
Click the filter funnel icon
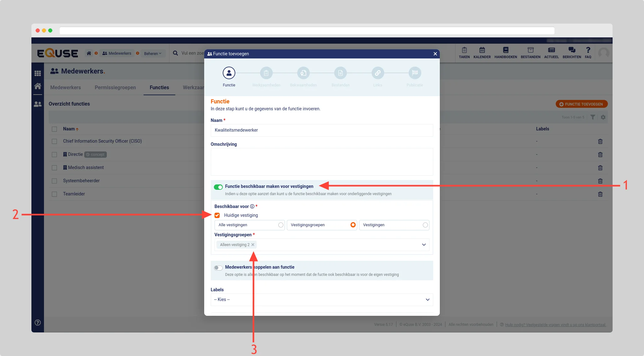pos(592,117)
